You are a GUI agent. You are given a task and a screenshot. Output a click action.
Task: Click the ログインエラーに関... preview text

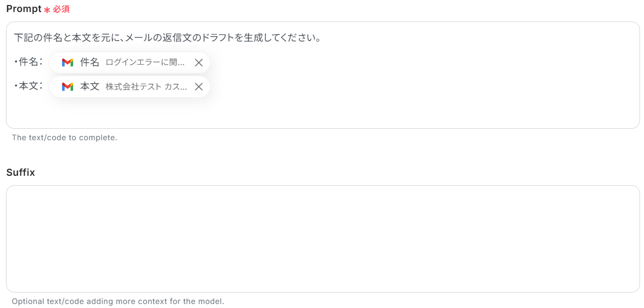coord(145,63)
